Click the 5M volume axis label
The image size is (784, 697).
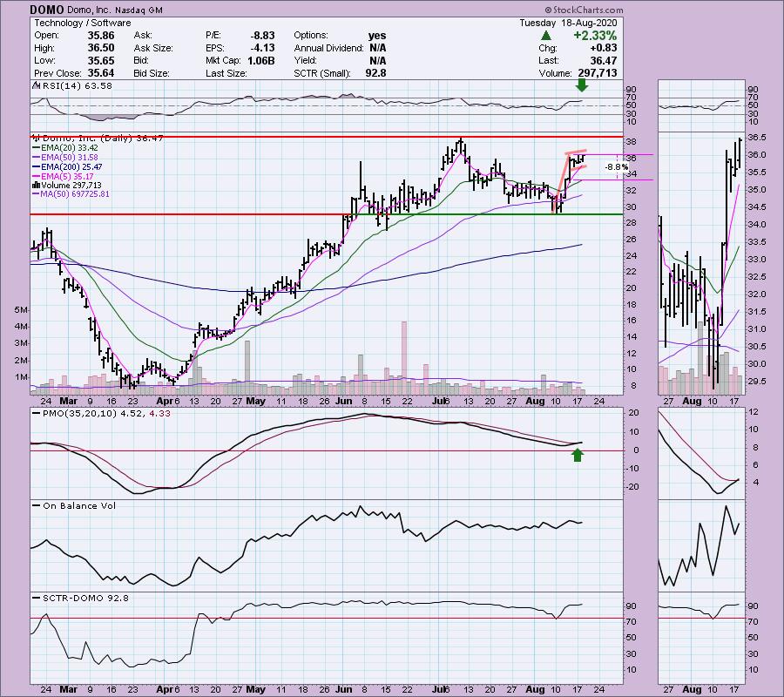[x=21, y=310]
